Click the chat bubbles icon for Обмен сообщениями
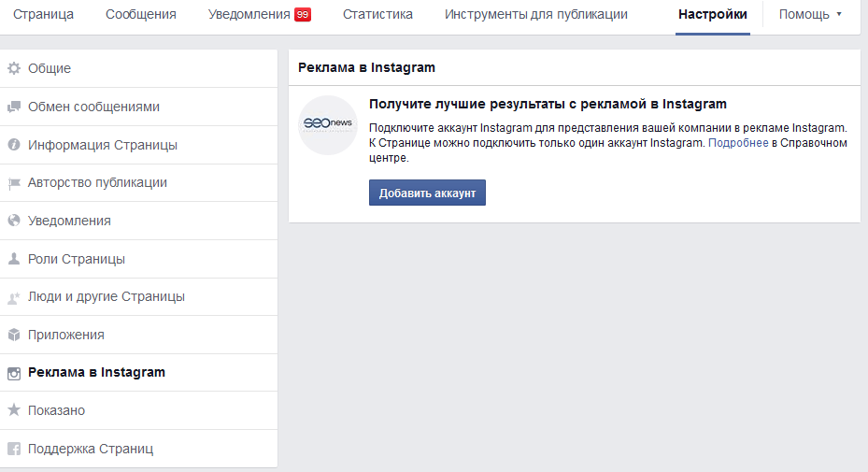868x472 pixels. (x=14, y=107)
